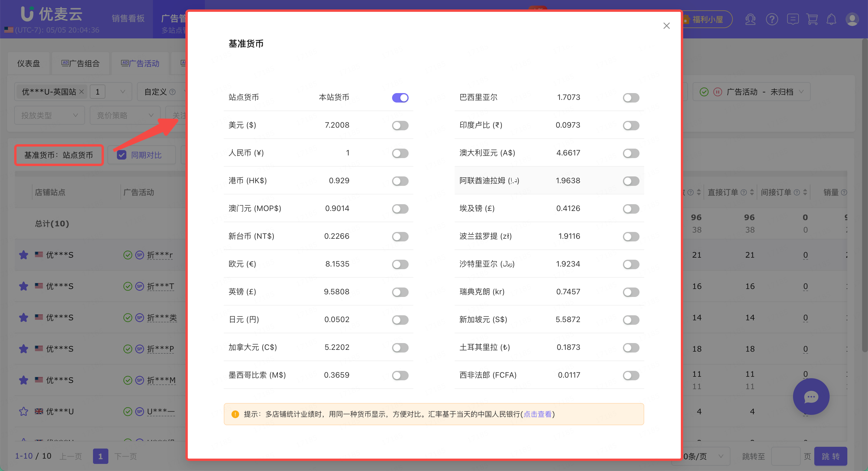
Task: Switch on the 沙特里亚尔 toggle
Action: (x=631, y=264)
